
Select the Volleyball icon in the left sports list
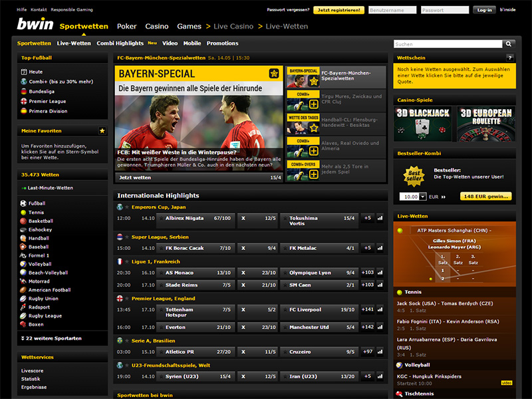click(x=23, y=264)
